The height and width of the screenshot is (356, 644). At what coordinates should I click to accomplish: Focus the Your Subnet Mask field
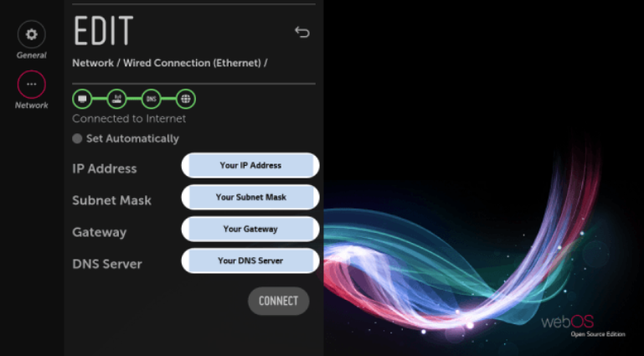250,197
